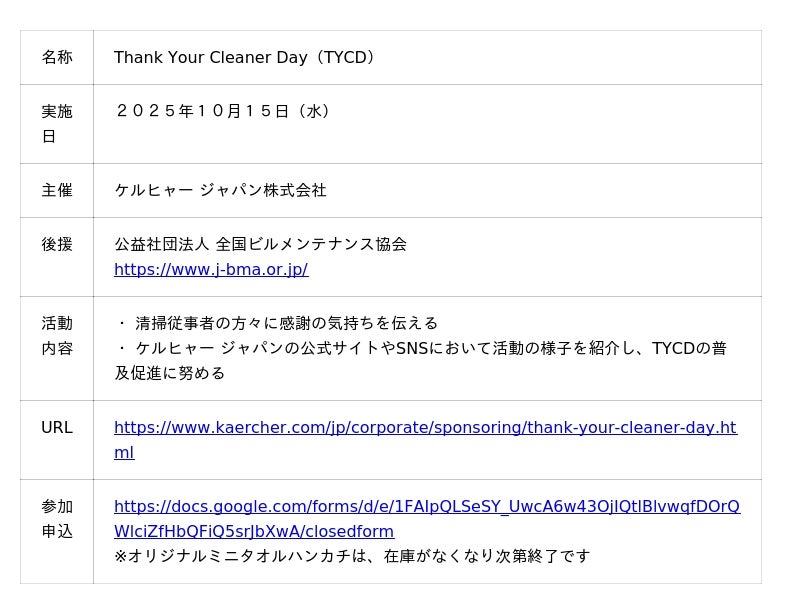Click the 参加申込 row label
Image resolution: width=800 pixels, height=614 pixels.
[x=57, y=519]
